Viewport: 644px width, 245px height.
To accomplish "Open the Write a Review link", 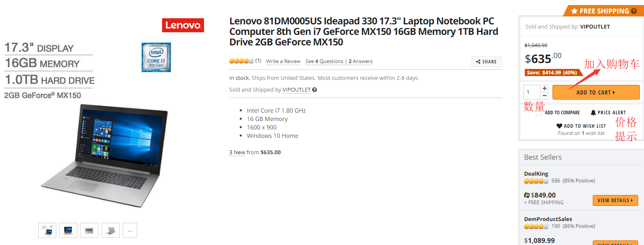I will (x=283, y=61).
